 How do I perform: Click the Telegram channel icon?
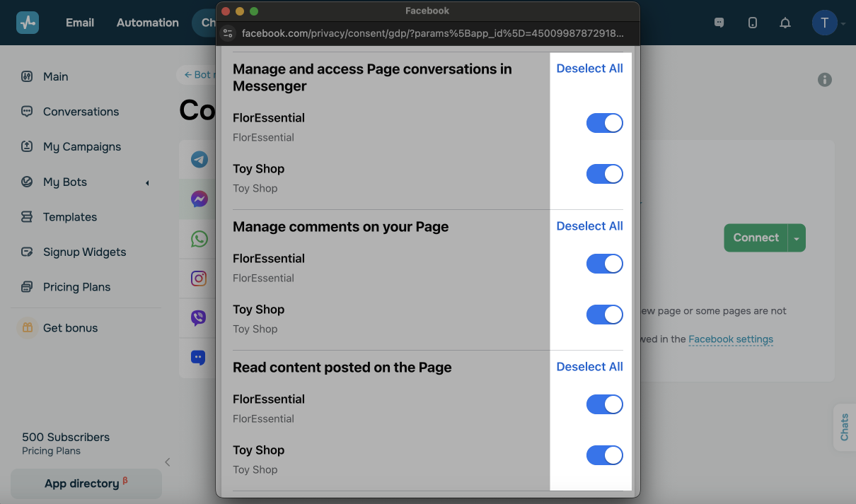[x=199, y=160]
